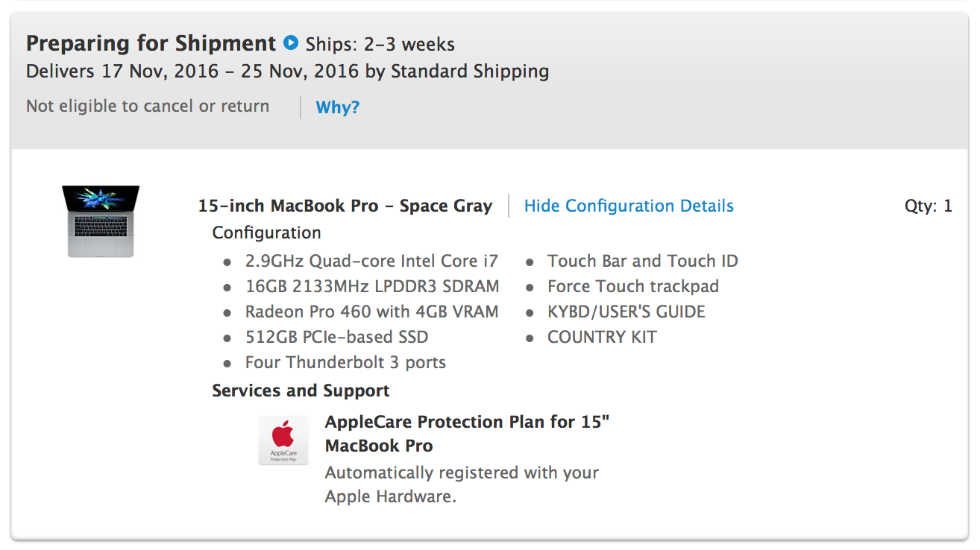
Task: Click "Not eligible to cancel or return" text
Action: point(148,107)
